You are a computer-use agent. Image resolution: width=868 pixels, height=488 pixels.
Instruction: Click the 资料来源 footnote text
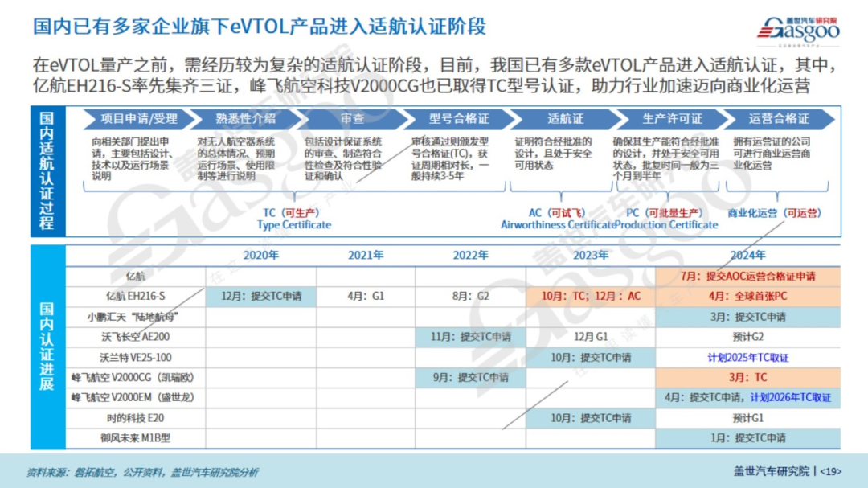(142, 472)
